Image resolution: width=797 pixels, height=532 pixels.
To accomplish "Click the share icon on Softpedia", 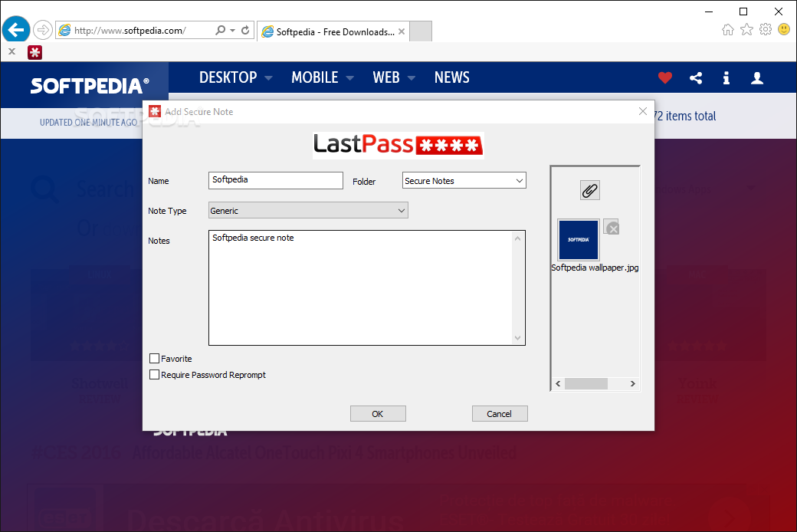I will tap(696, 78).
